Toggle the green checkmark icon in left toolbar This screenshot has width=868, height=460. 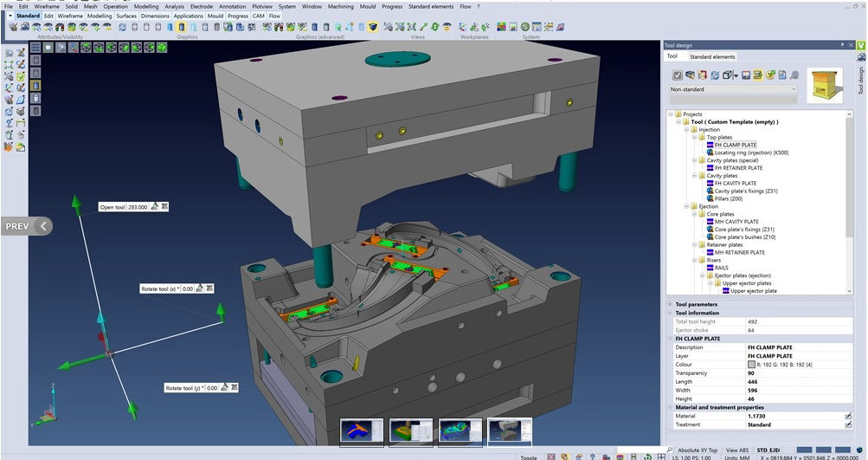(21, 76)
